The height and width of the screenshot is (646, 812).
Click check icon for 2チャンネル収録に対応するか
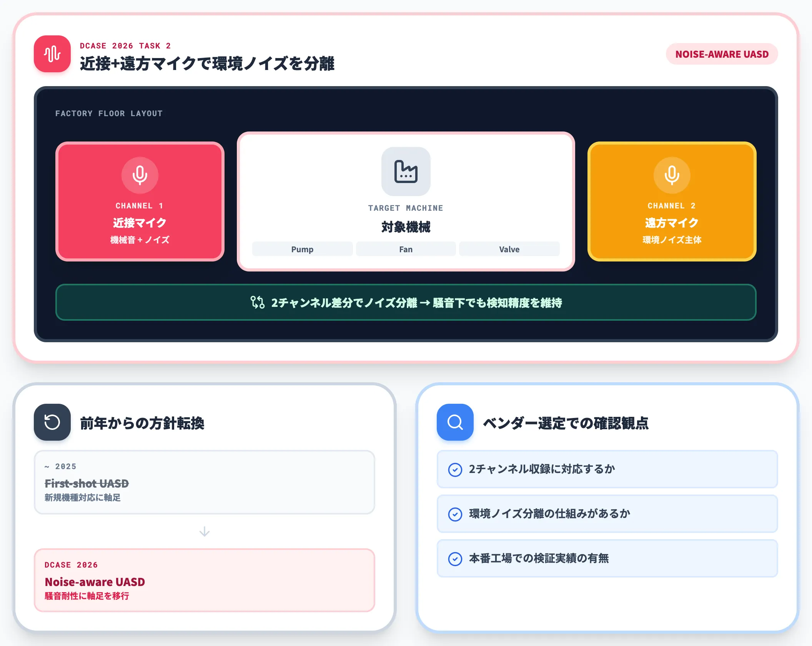(455, 470)
